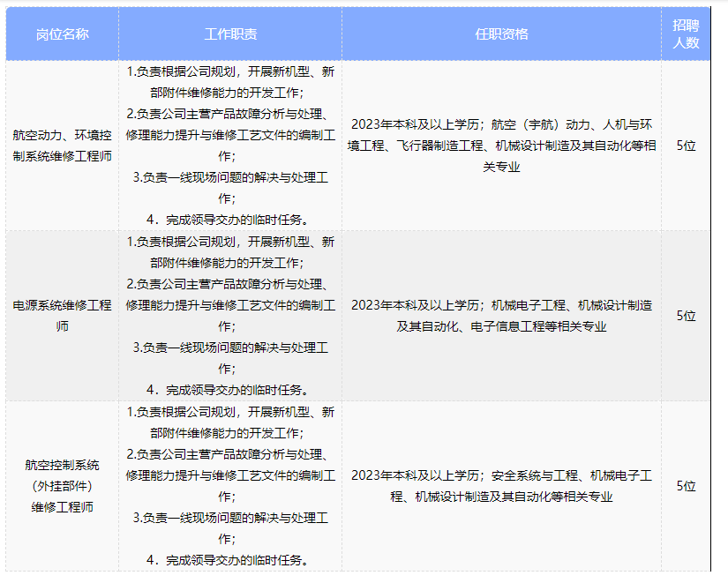Click the 招聘人数 column header
This screenshot has width=728, height=583.
[686, 34]
